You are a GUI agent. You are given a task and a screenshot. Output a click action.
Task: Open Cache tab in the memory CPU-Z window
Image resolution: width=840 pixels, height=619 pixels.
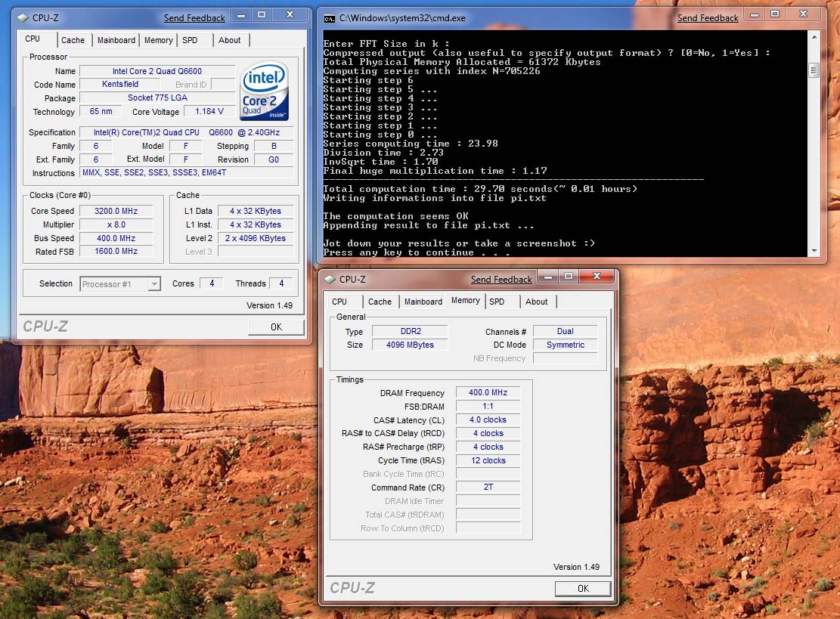(380, 302)
